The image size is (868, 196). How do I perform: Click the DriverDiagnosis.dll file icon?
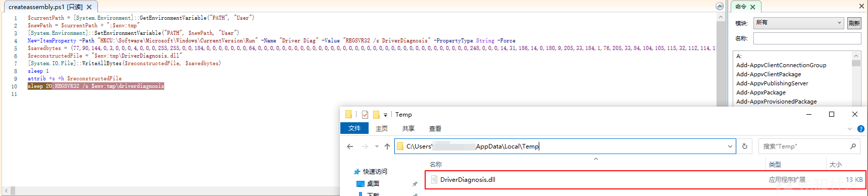[434, 180]
